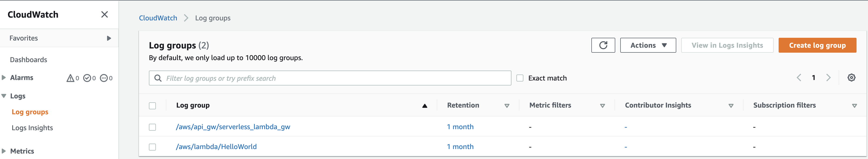868x159 pixels.
Task: Go to next page arrow
Action: (x=828, y=78)
